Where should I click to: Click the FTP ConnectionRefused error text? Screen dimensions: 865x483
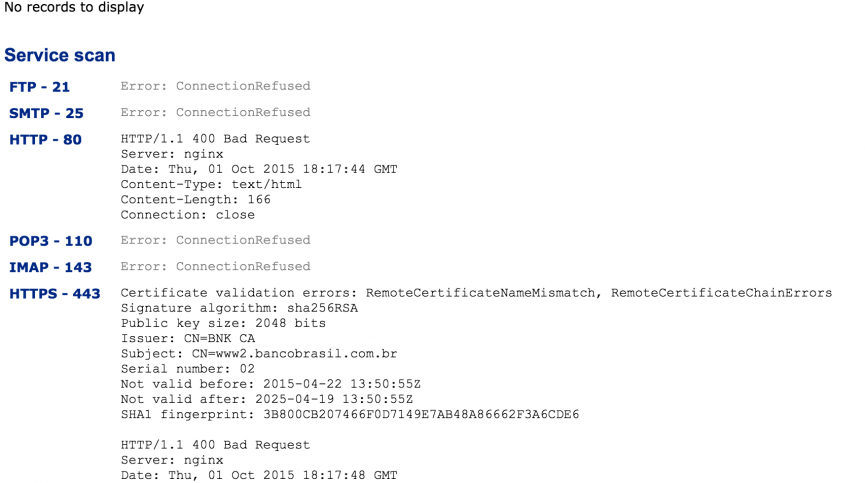[x=215, y=86]
